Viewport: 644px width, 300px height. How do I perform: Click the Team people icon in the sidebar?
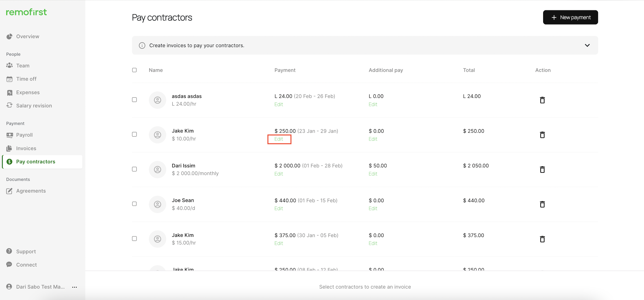pyautogui.click(x=10, y=66)
